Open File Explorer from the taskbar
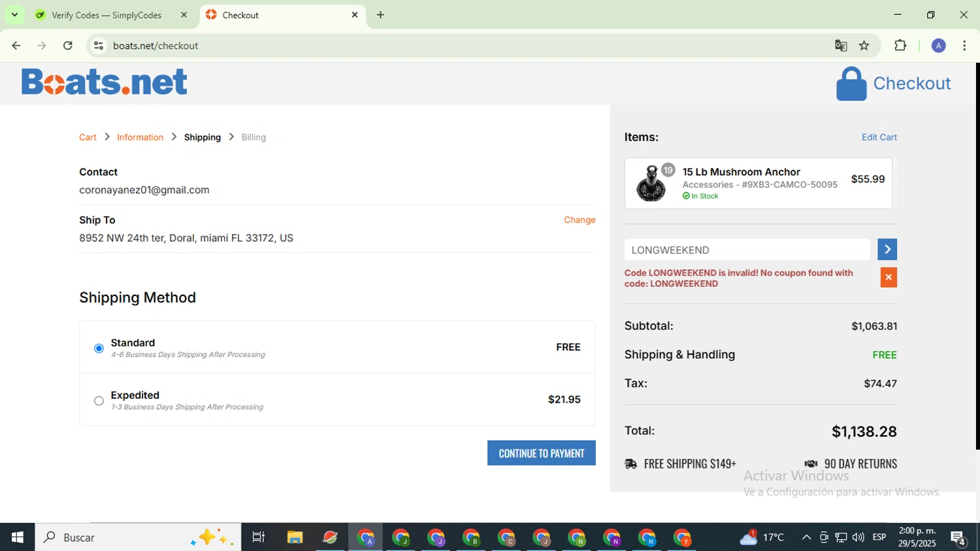This screenshot has width=980, height=551. (x=295, y=537)
